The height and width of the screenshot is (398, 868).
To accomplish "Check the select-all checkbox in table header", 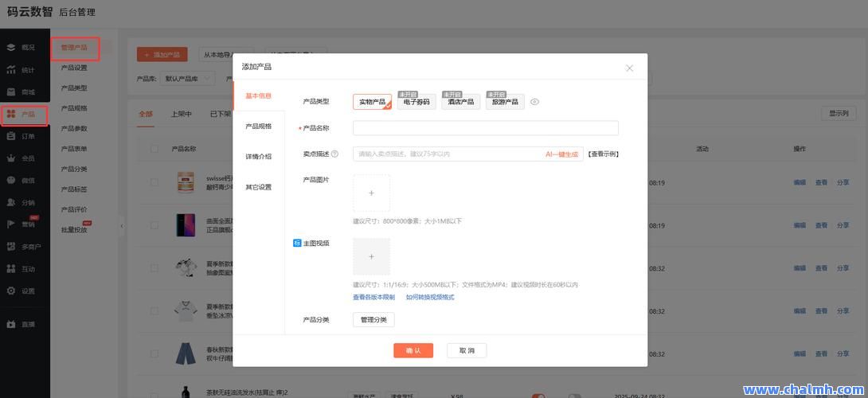I will (154, 149).
